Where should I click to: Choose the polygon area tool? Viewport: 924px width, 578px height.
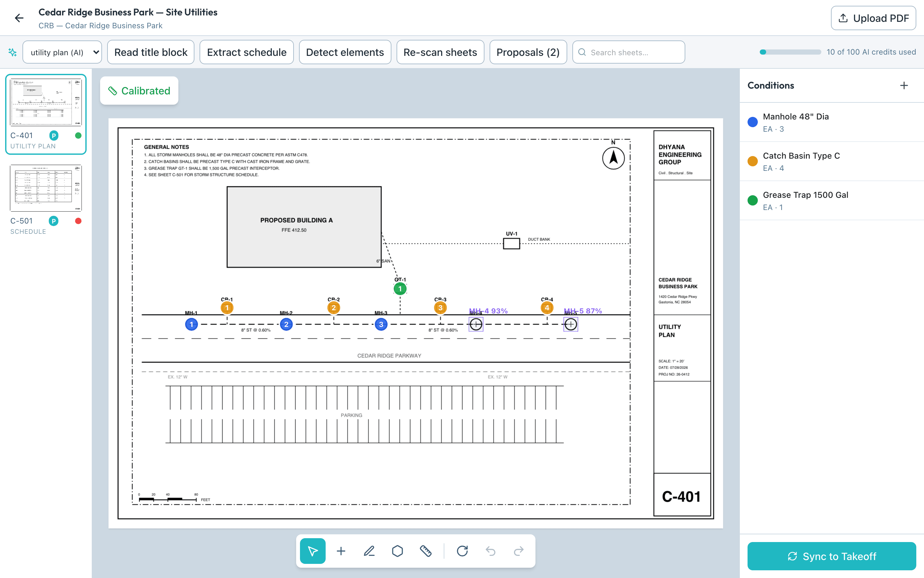click(398, 551)
